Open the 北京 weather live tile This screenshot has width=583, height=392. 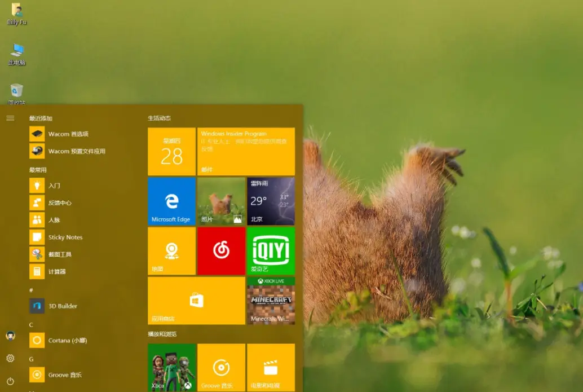click(271, 201)
